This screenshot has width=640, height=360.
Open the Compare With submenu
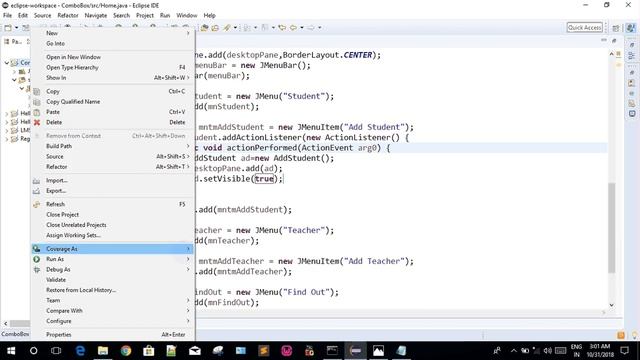(113, 311)
